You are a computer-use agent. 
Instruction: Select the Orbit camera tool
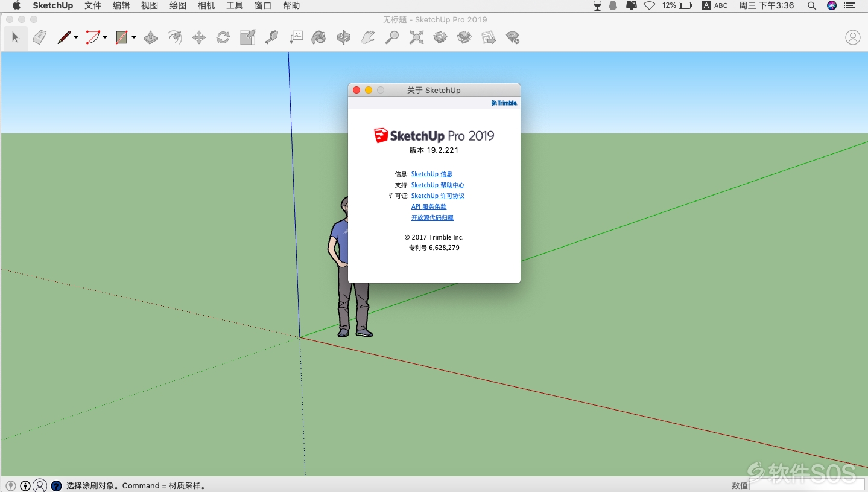344,37
